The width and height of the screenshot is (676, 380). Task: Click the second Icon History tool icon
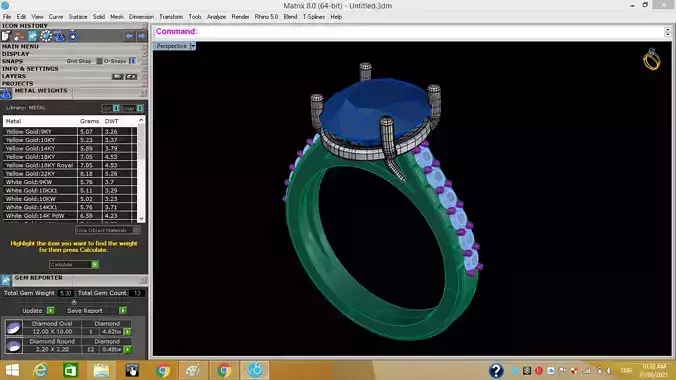tap(19, 36)
